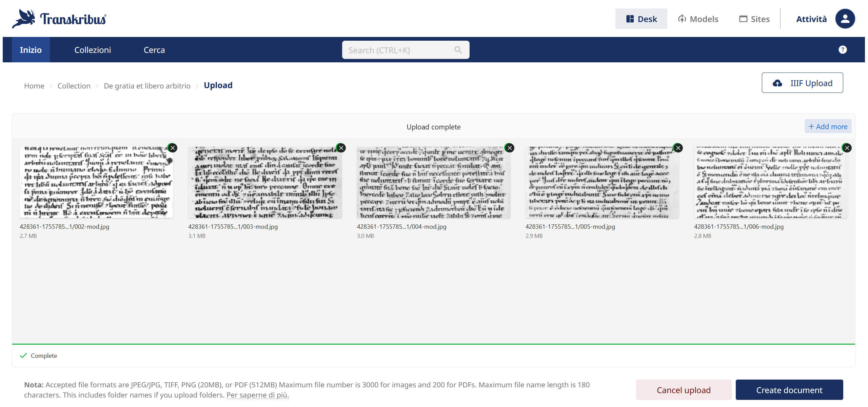Remove the 002-mod.jpg file
Viewport: 868px width, 407px height.
pos(173,148)
